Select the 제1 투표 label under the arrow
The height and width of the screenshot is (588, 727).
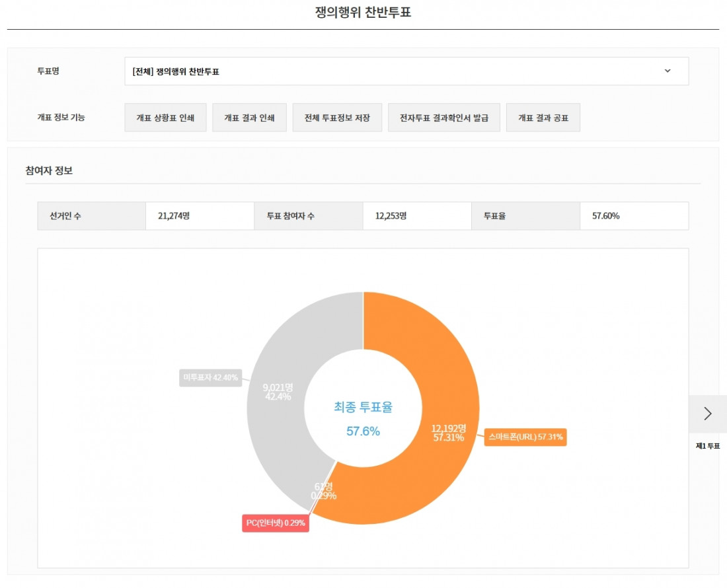pos(708,446)
